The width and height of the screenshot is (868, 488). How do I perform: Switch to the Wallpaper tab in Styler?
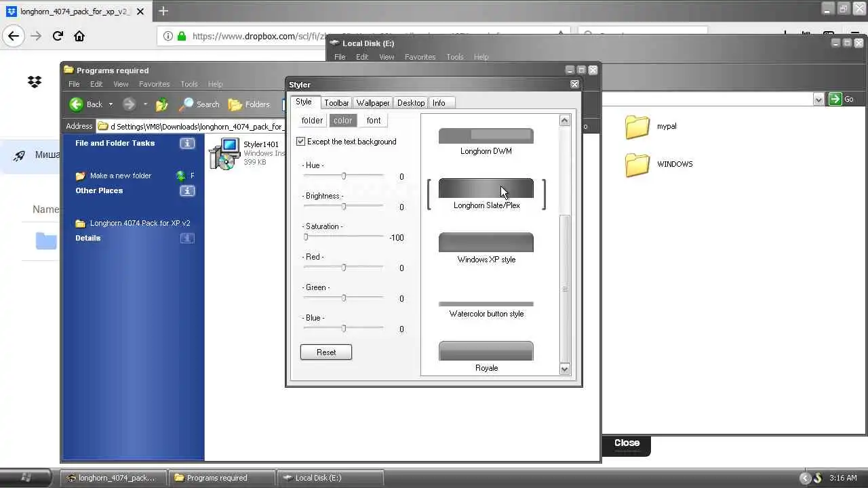[373, 103]
